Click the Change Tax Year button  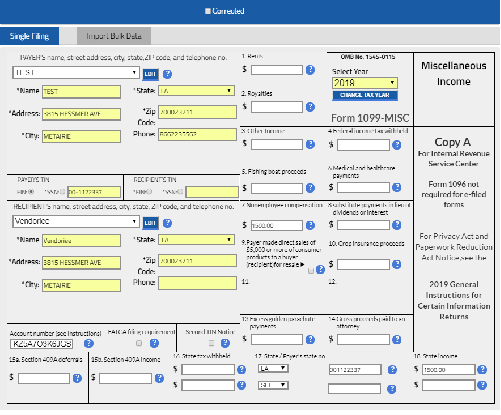(x=365, y=95)
